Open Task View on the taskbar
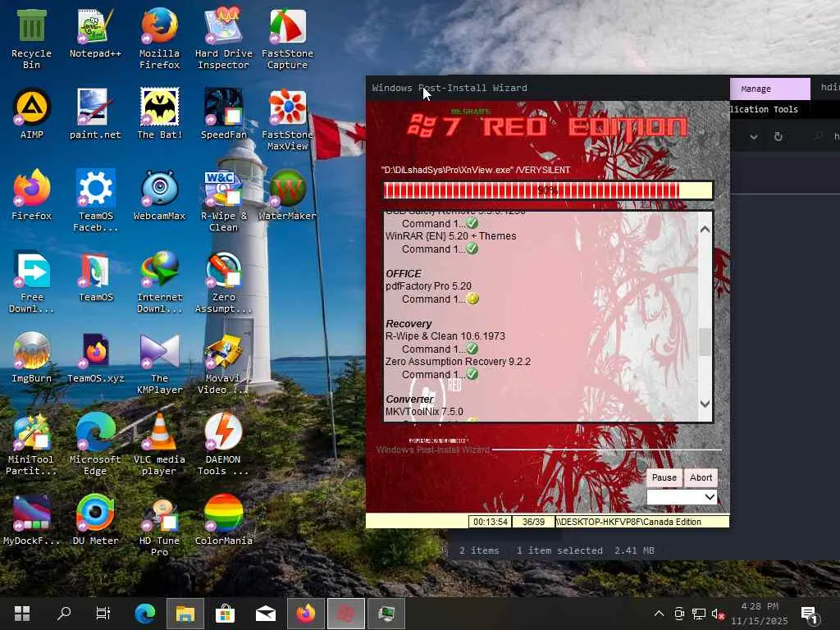Screen dimensions: 840x630 click(103, 614)
